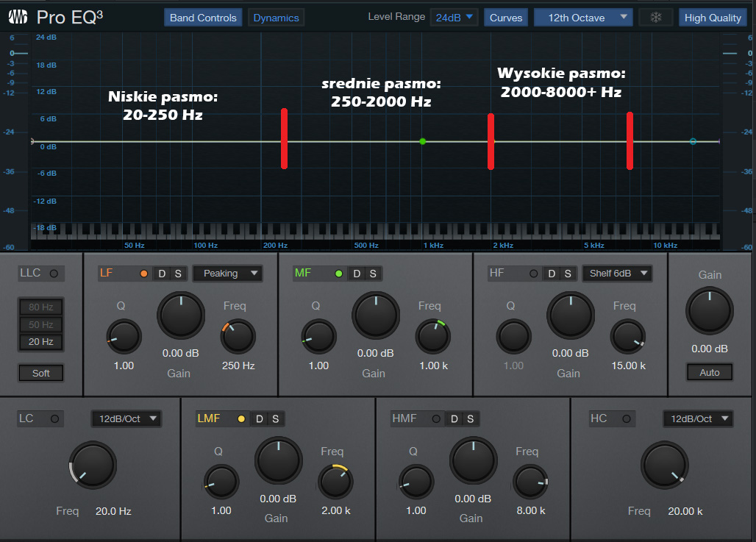Screen dimensions: 756x542
Task: Click the green MF node on graph
Action: [x=423, y=141]
